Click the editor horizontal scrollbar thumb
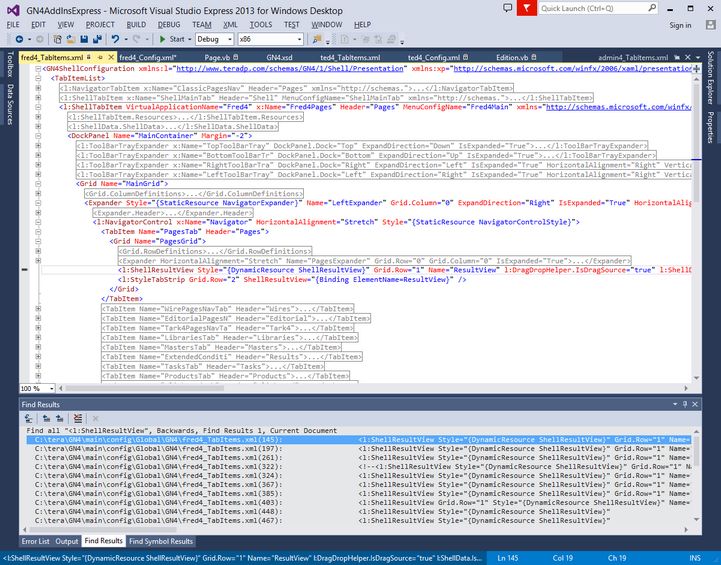 (144, 388)
